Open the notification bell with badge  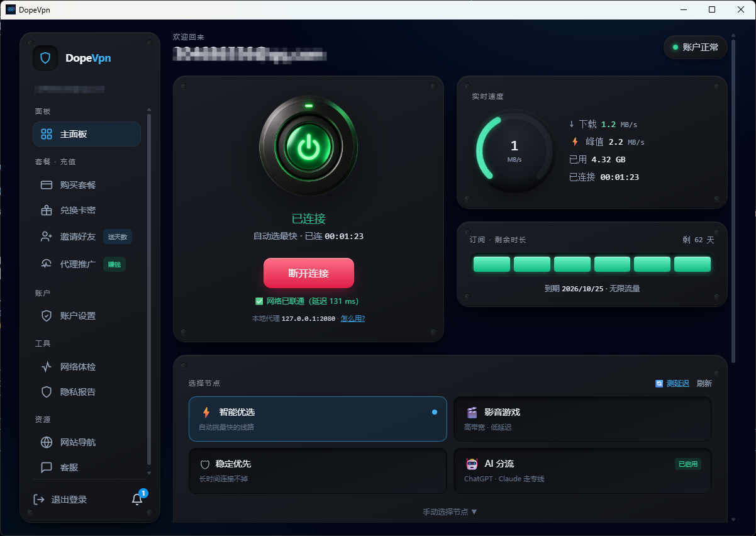coord(138,498)
